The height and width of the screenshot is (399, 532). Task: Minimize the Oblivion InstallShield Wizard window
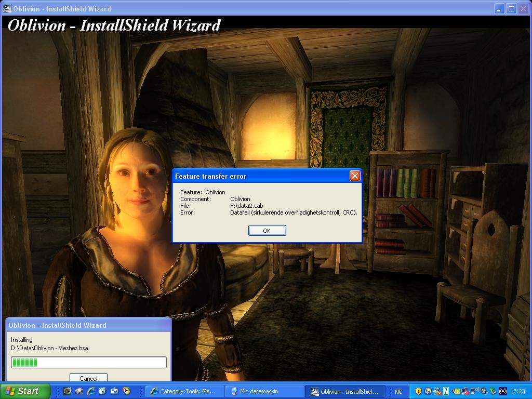coord(499,8)
